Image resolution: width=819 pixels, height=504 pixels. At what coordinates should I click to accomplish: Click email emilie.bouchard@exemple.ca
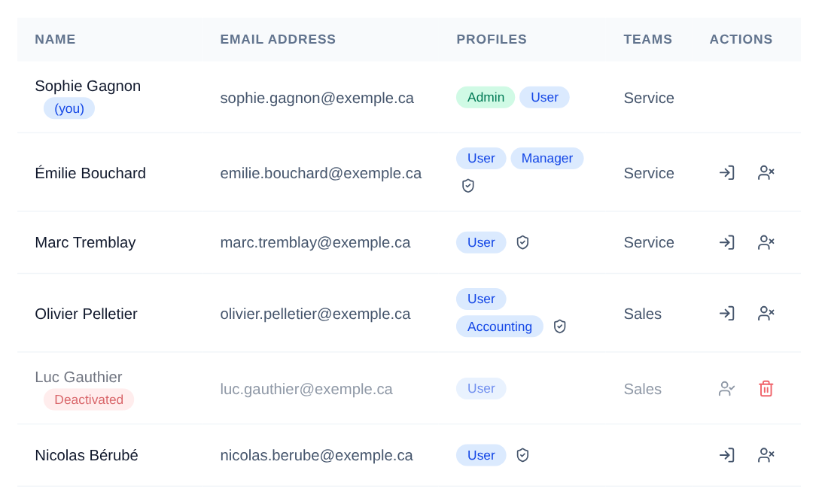pos(321,173)
